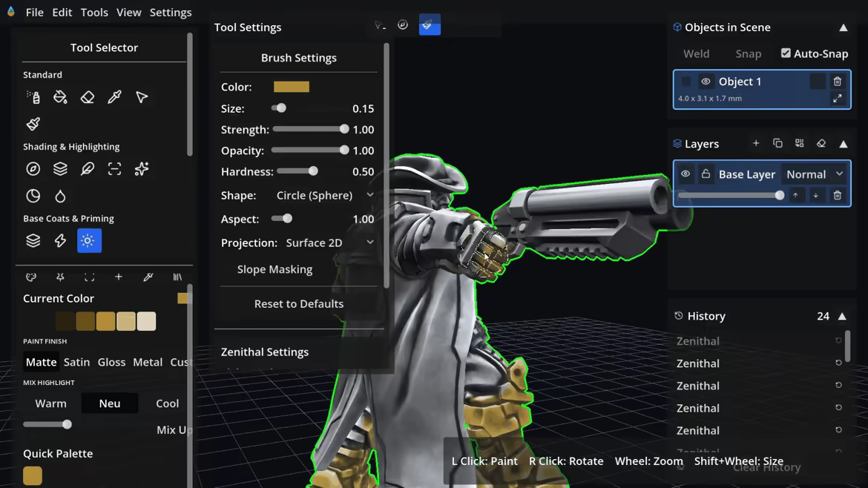Collapse the History panel

tap(842, 317)
